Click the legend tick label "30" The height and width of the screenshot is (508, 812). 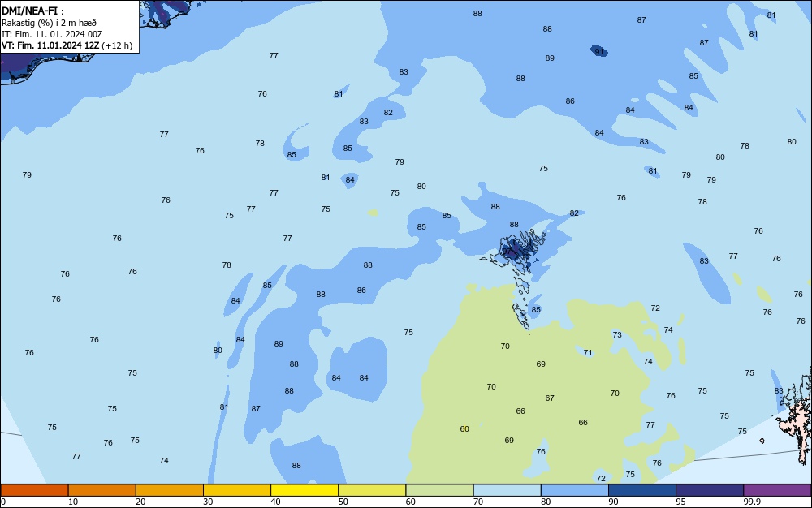[x=208, y=502]
